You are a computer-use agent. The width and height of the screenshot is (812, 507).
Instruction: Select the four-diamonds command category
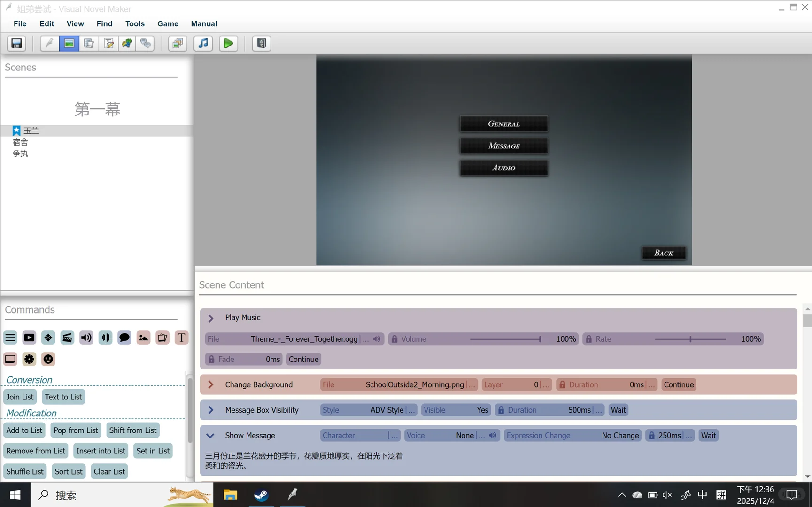click(x=48, y=338)
